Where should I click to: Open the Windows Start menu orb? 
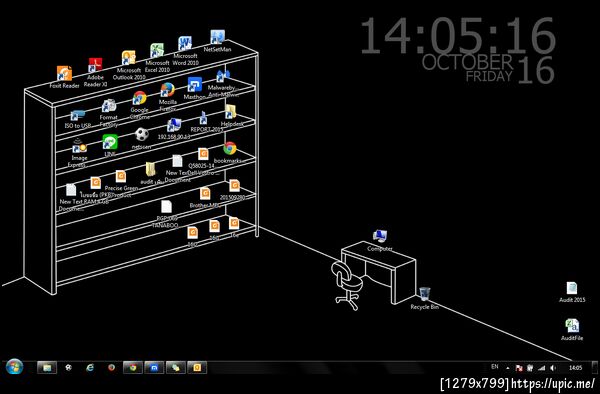point(15,367)
